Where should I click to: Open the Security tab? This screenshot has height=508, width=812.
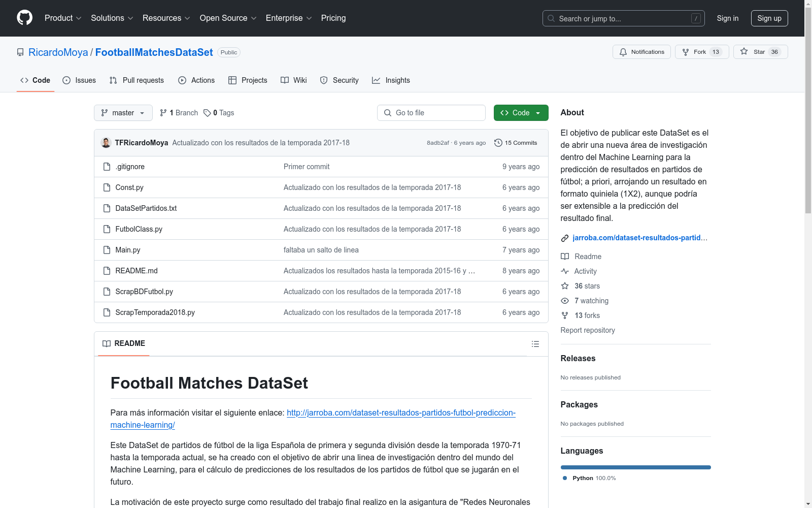339,80
